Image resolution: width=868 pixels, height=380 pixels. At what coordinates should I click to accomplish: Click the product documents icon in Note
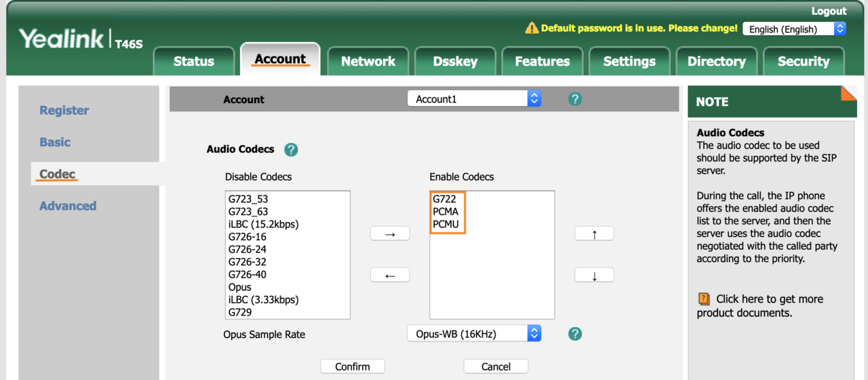coord(704,299)
